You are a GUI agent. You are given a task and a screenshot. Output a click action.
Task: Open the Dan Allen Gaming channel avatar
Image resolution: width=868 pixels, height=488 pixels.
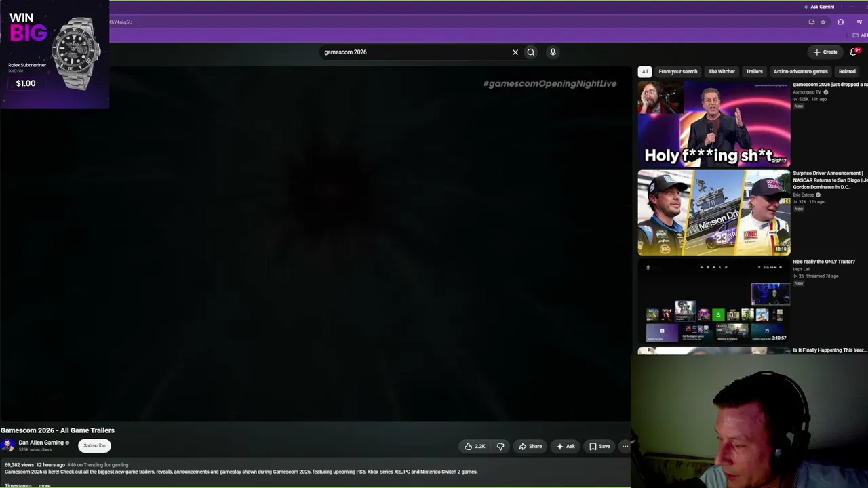[8, 445]
